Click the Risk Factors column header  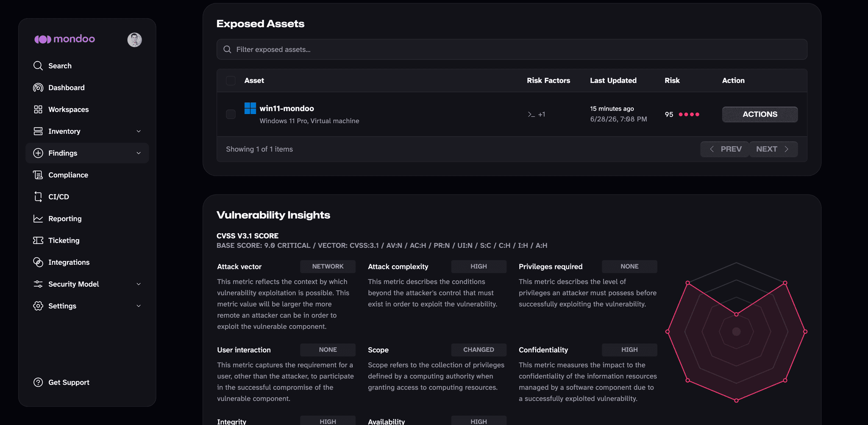pyautogui.click(x=548, y=81)
